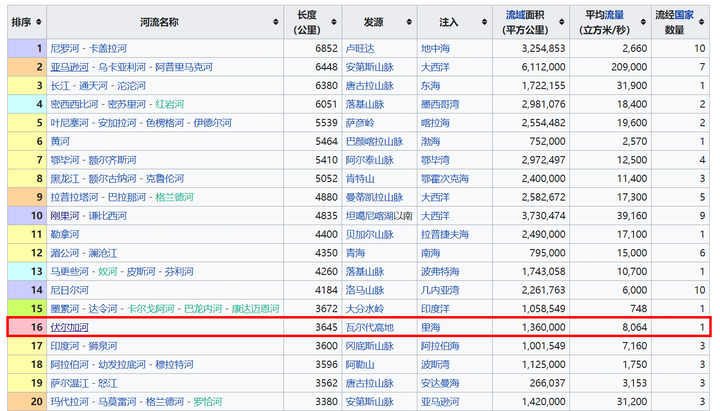Open the green 红岩河 link
Image resolution: width=720 pixels, height=411 pixels.
click(169, 104)
